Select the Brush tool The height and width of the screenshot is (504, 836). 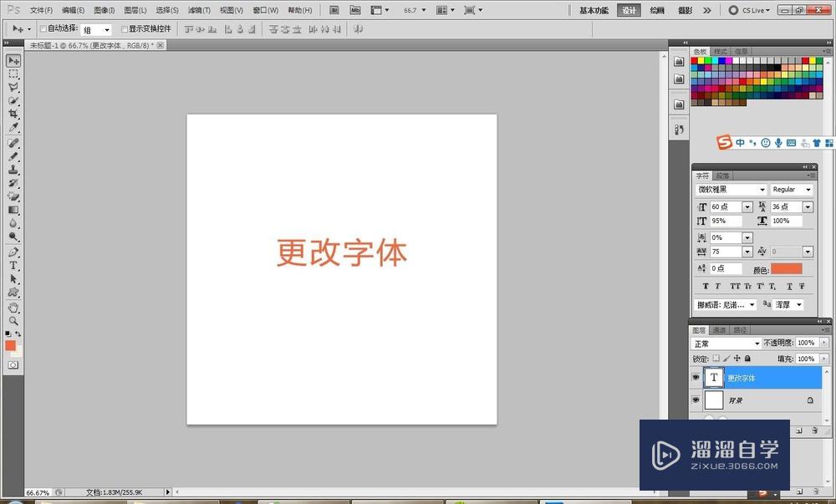(13, 157)
